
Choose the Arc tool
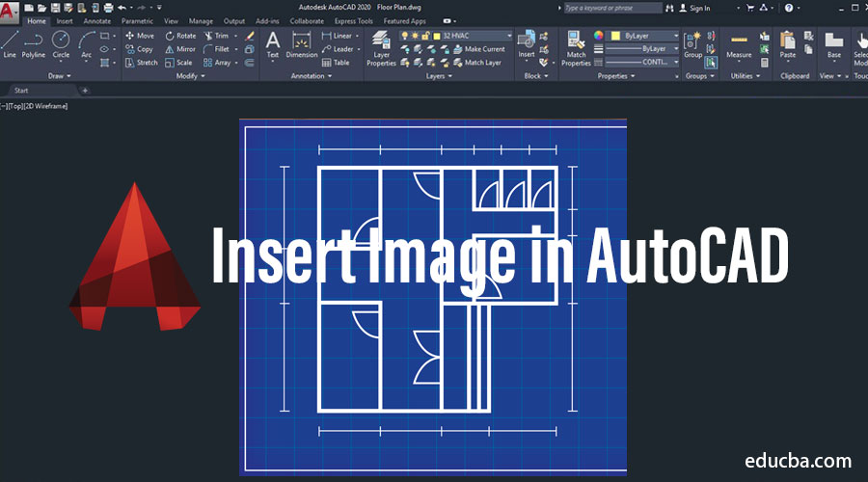[x=87, y=43]
